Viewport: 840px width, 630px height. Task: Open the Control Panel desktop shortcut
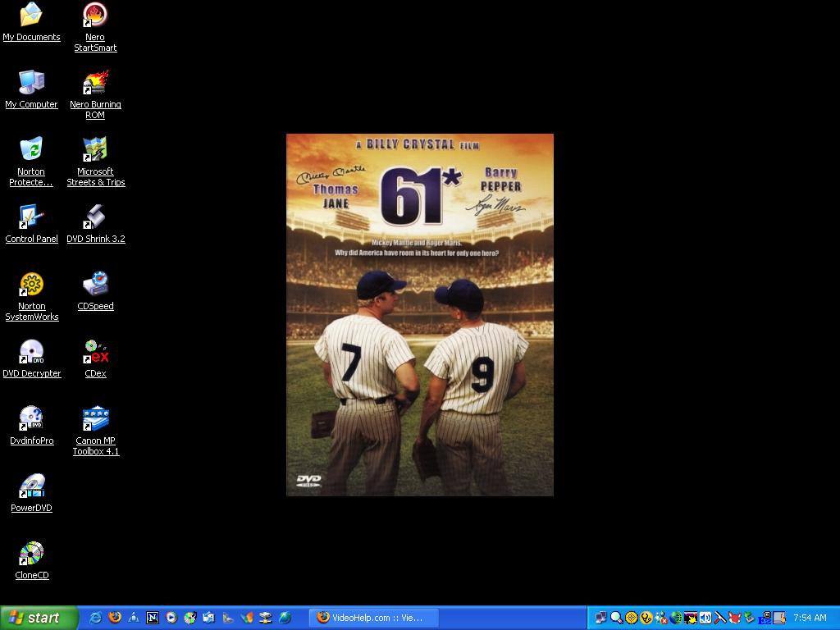pos(31,223)
